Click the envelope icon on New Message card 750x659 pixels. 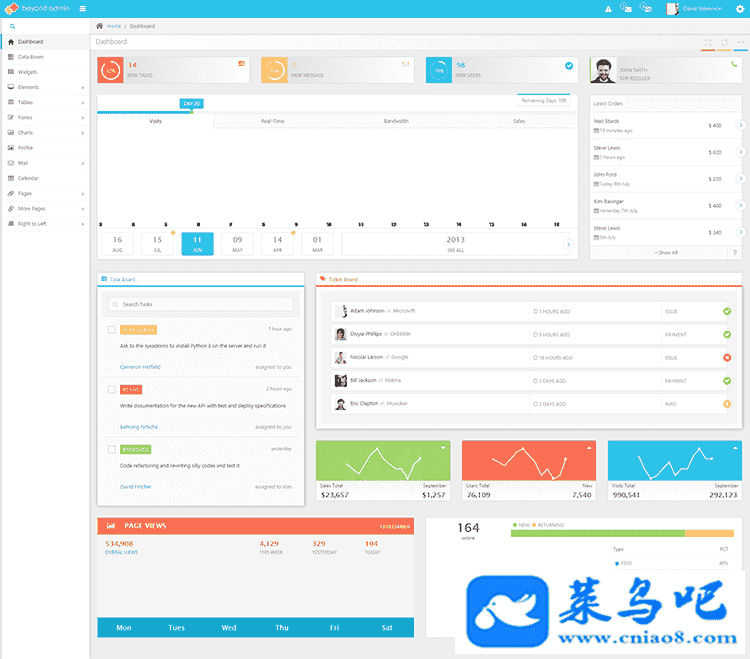click(406, 64)
